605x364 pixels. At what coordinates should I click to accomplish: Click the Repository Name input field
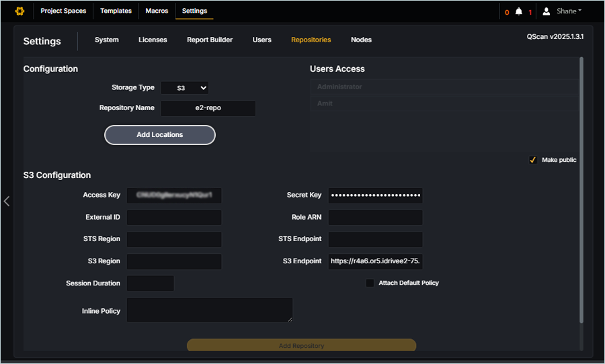point(208,108)
